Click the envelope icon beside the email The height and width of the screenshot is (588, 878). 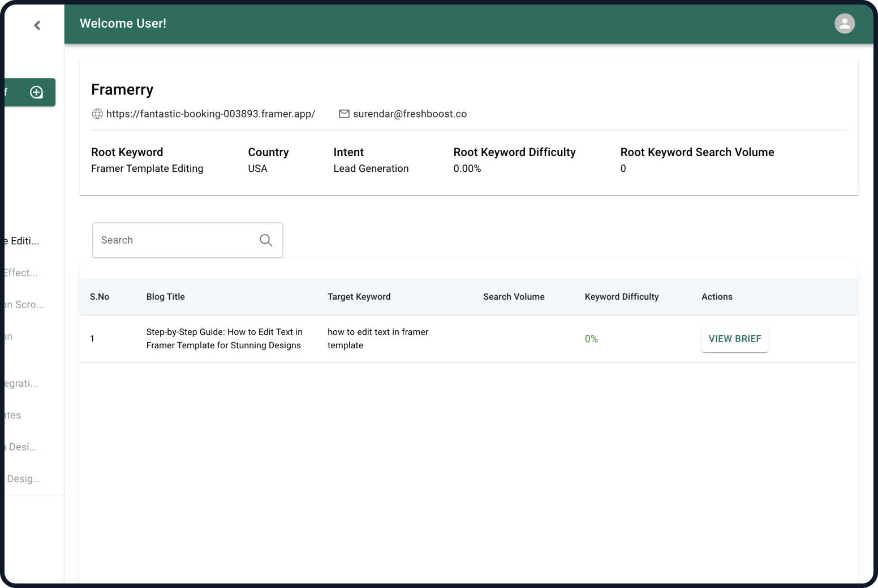(x=344, y=114)
